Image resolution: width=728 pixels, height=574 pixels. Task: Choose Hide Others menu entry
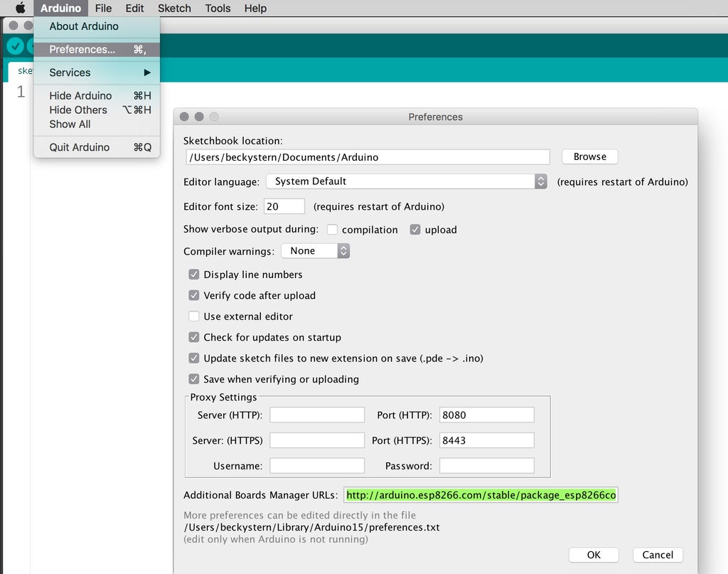coord(97,110)
